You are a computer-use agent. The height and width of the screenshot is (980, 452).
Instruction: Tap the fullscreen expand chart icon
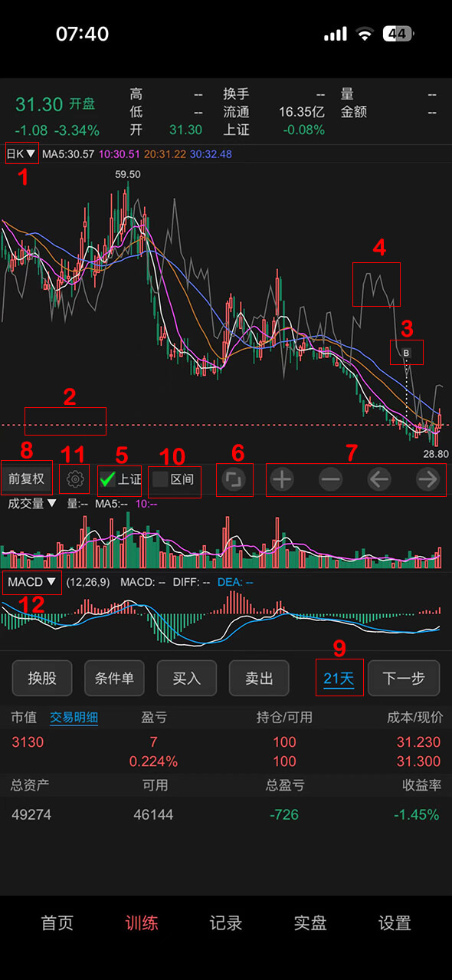click(x=234, y=480)
